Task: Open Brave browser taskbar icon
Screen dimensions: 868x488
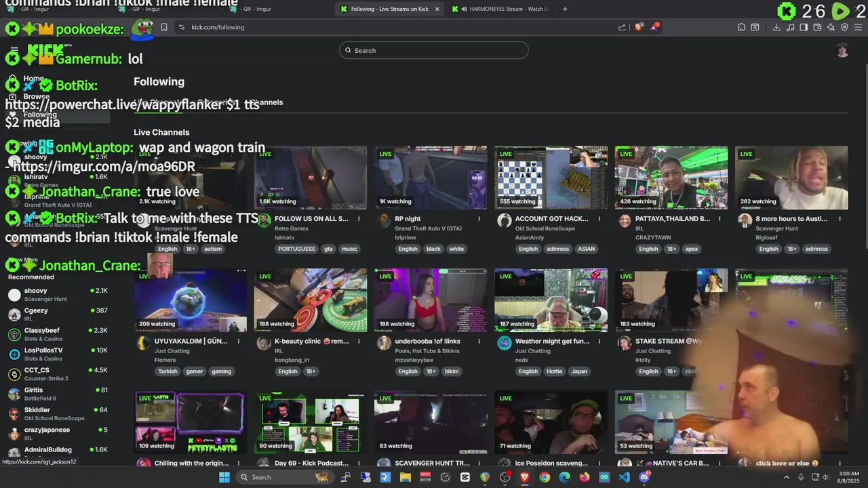Action: point(525,477)
